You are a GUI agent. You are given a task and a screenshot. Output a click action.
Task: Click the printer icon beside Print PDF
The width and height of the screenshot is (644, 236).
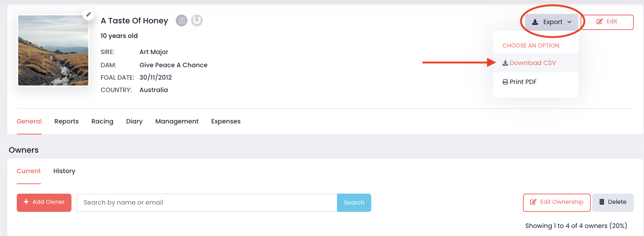[505, 82]
